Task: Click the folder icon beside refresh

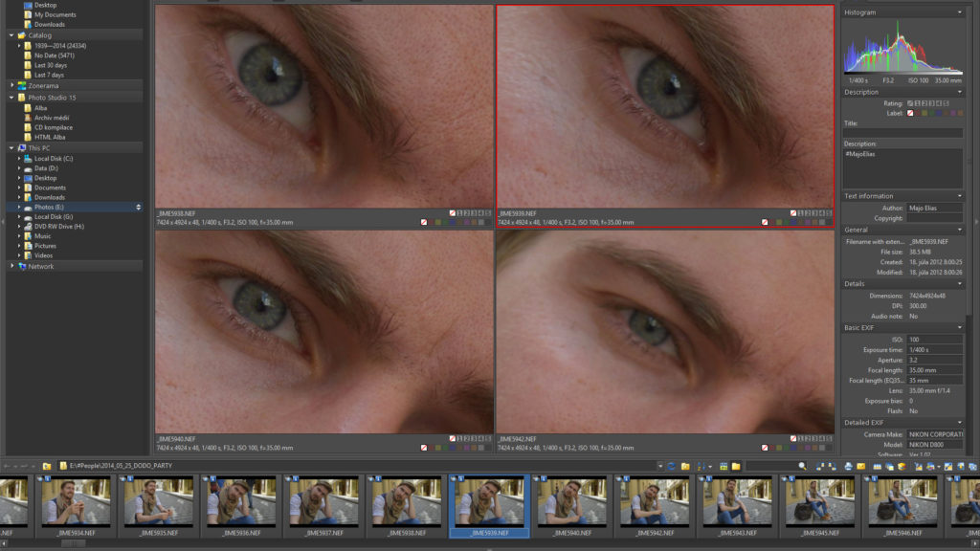Action: coord(685,466)
